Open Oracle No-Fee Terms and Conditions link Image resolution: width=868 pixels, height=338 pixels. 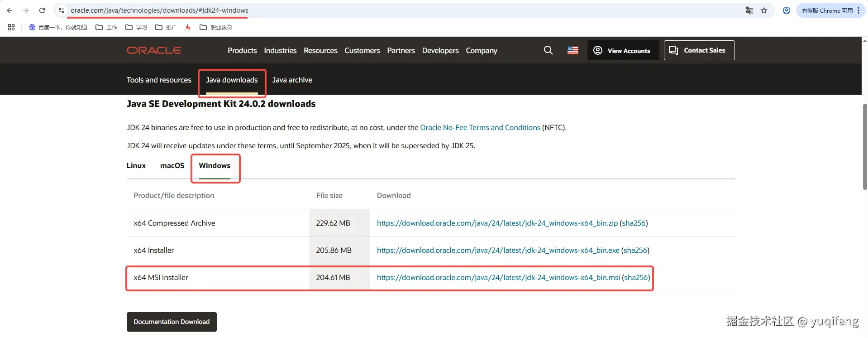pyautogui.click(x=480, y=127)
